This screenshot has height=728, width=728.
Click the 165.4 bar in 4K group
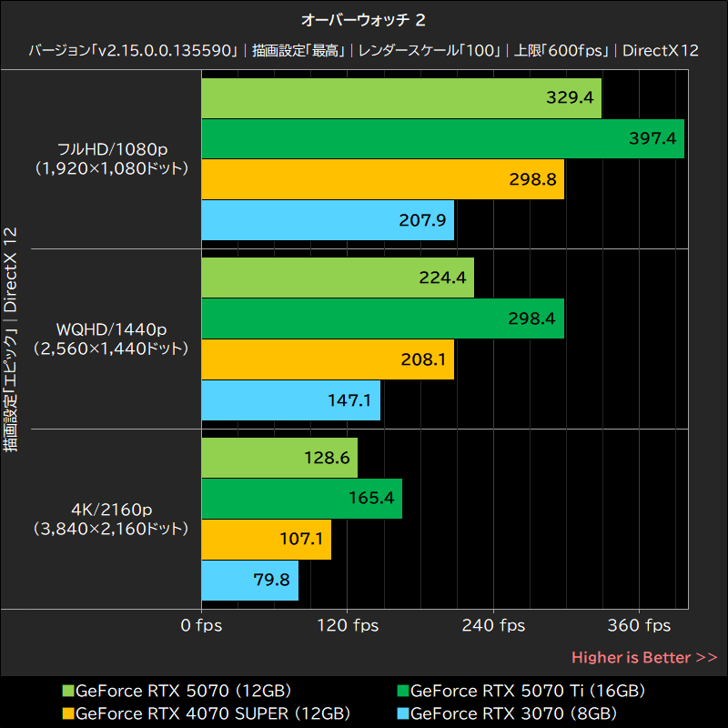(x=302, y=499)
